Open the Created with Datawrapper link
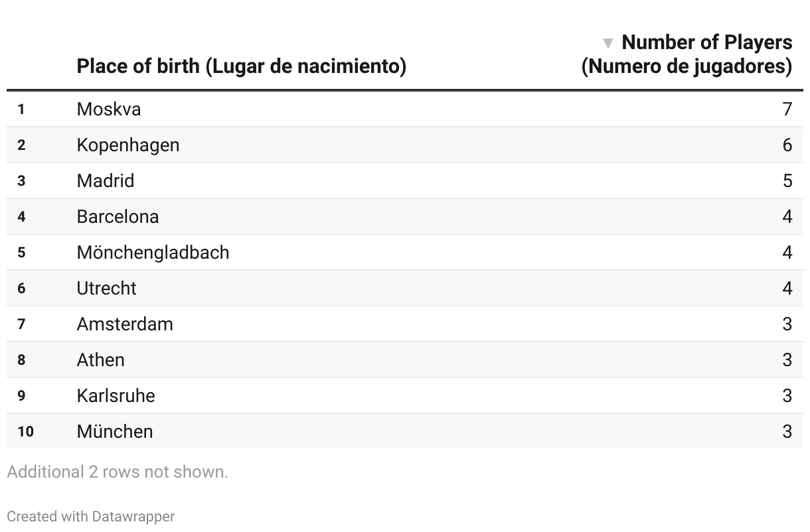This screenshot has width=810, height=532. click(91, 516)
